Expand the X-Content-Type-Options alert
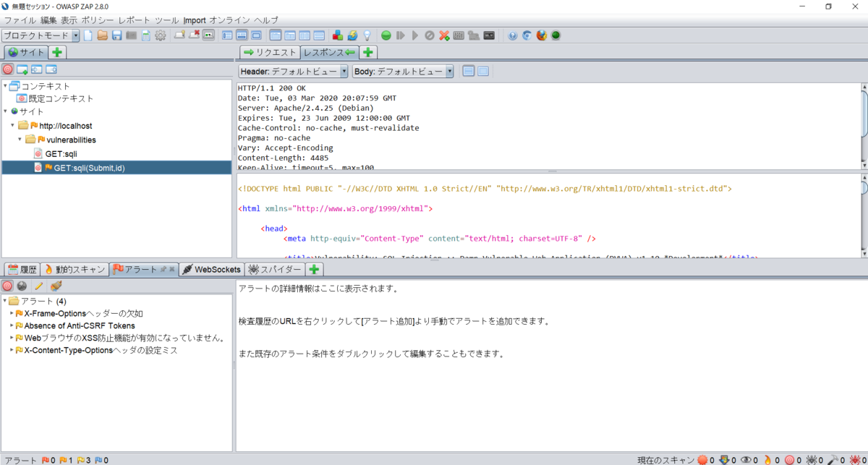Image resolution: width=868 pixels, height=465 pixels. click(12, 350)
